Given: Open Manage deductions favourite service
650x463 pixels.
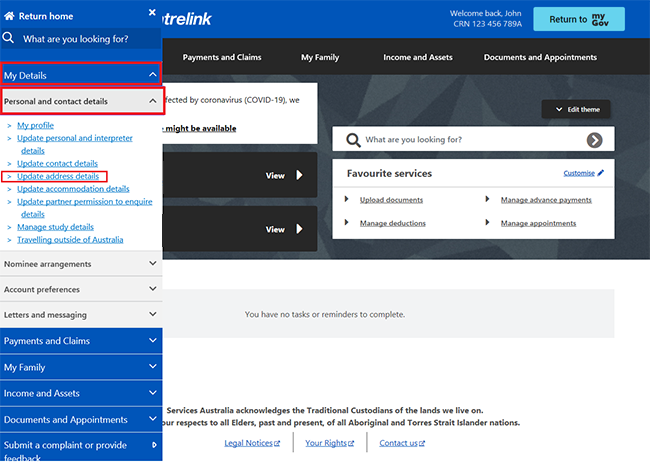Looking at the screenshot, I should 393,223.
